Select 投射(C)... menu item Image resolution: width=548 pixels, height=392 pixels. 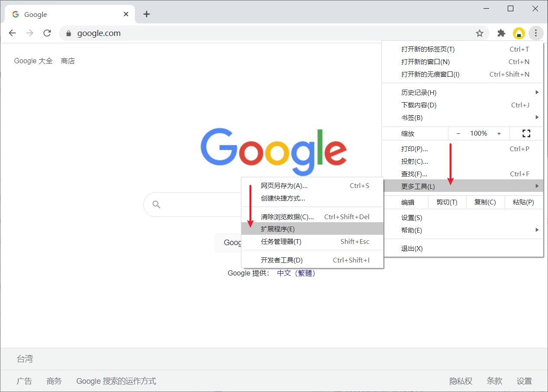[x=463, y=162]
